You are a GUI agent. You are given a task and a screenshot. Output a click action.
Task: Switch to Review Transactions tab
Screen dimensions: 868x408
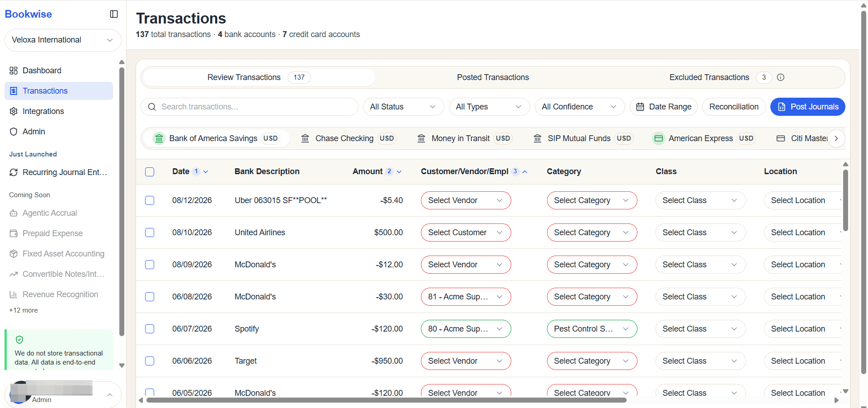tap(259, 77)
